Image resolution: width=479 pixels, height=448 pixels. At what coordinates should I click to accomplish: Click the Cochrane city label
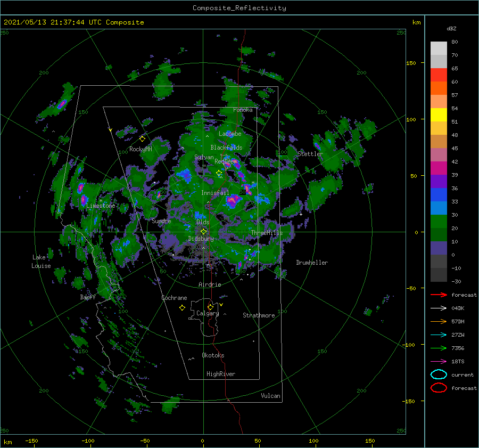(x=174, y=298)
